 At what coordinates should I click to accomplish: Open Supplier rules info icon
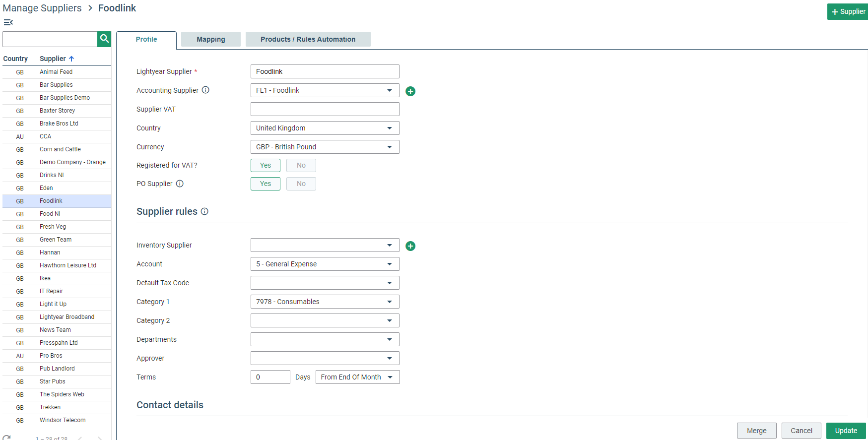coord(204,211)
